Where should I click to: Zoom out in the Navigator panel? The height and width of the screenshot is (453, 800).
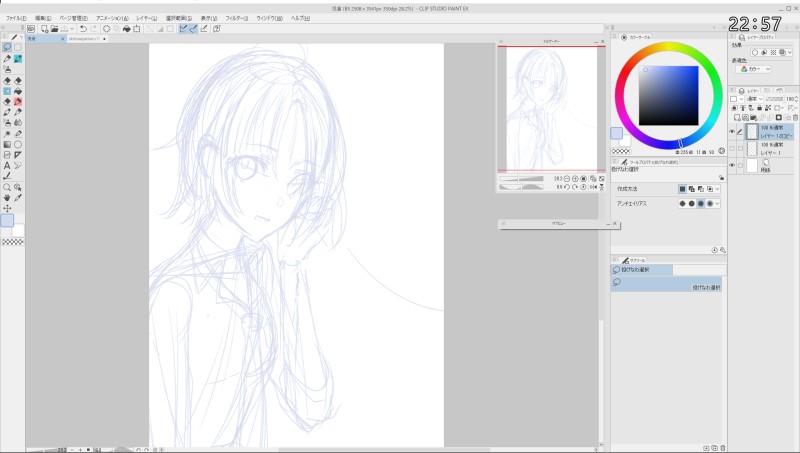567,179
